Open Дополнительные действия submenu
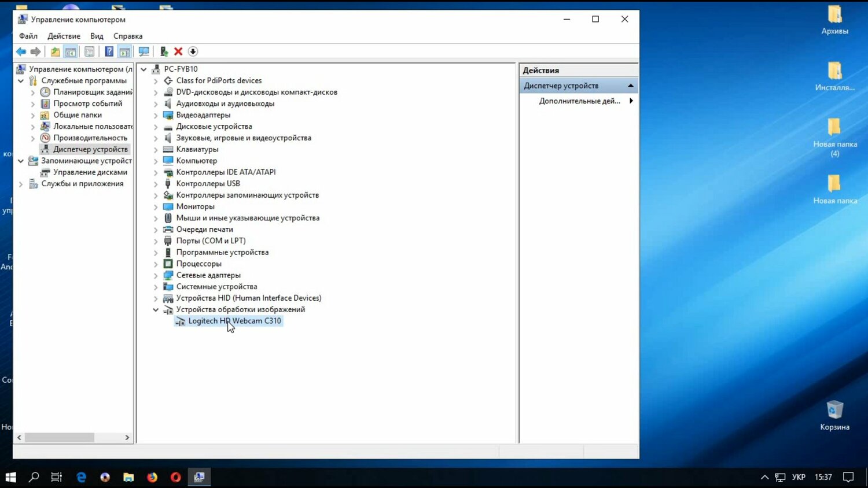The image size is (868, 488). [x=586, y=101]
